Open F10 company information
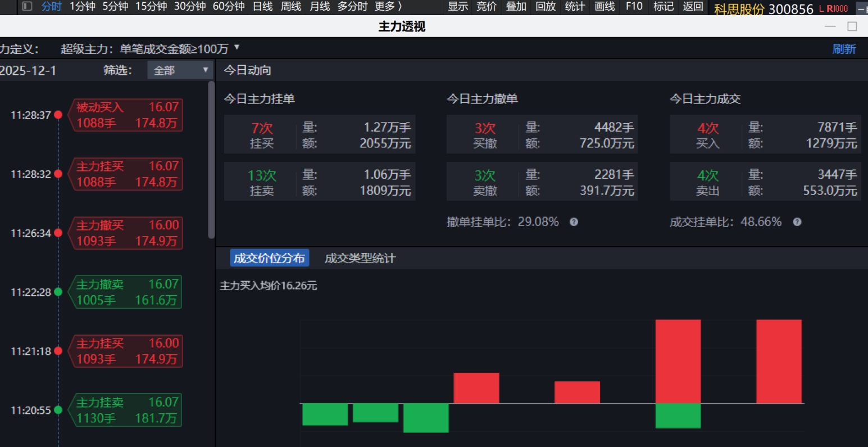The height and width of the screenshot is (447, 868). (x=634, y=7)
